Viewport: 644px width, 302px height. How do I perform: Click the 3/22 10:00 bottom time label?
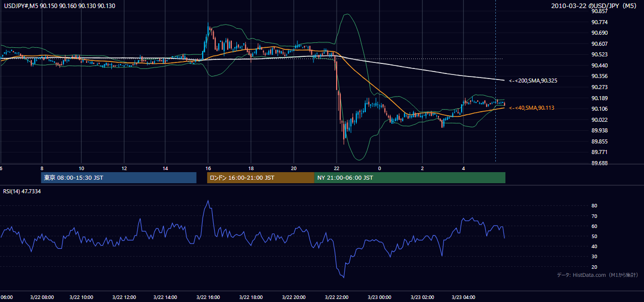[x=81, y=297]
